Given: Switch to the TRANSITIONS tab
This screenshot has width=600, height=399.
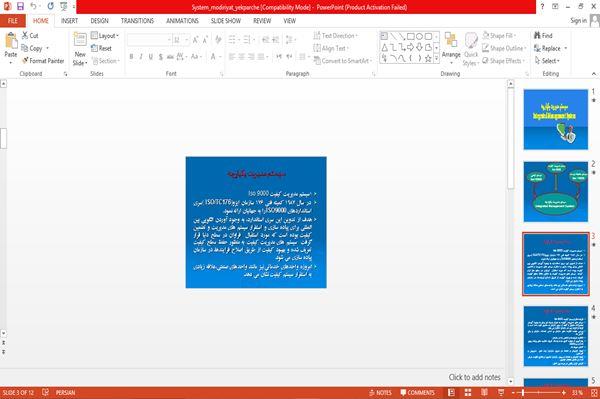Looking at the screenshot, I should coord(137,21).
